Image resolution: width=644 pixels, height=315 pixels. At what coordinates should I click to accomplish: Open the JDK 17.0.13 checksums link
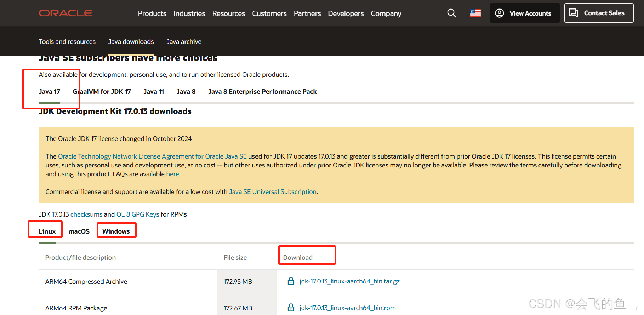click(86, 214)
